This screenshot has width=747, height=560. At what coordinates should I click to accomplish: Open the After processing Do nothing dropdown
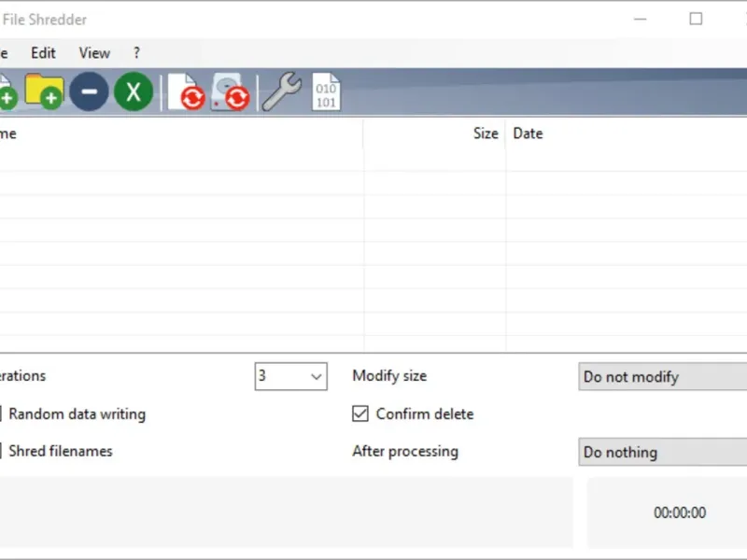tap(663, 452)
